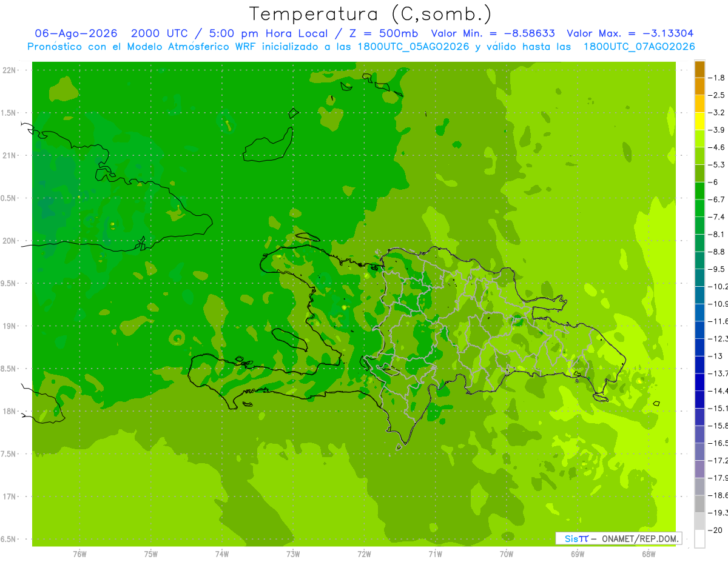Click the 70W longitude label
Viewport: 728px width, 562px height.
coord(507,554)
